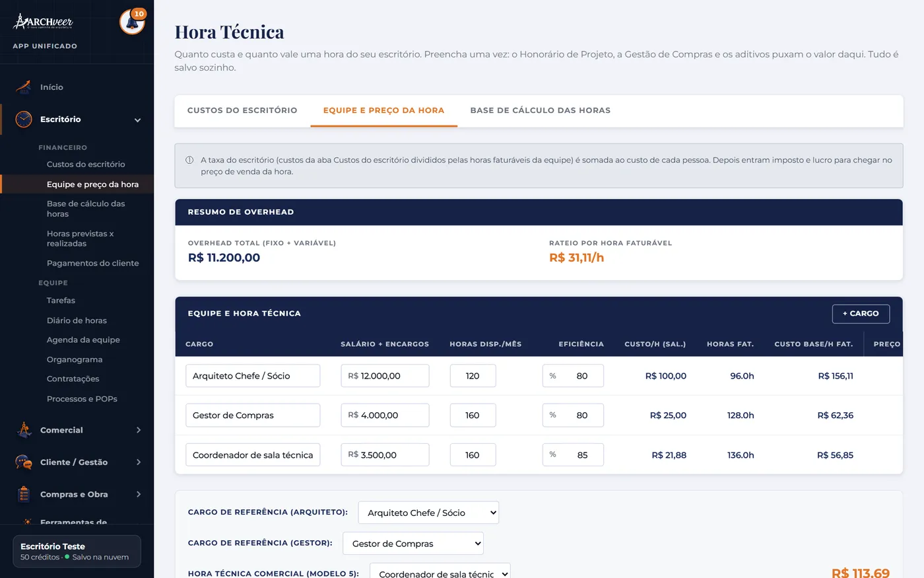Open Agenda da equipe in the sidebar
This screenshot has height=578, width=924.
tap(83, 340)
